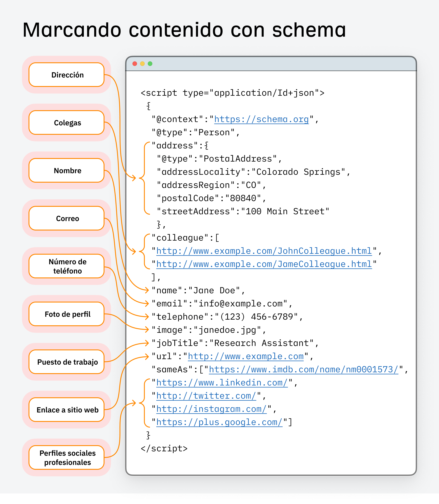Click the email info@example.com line
This screenshot has height=504, width=439.
point(222,304)
